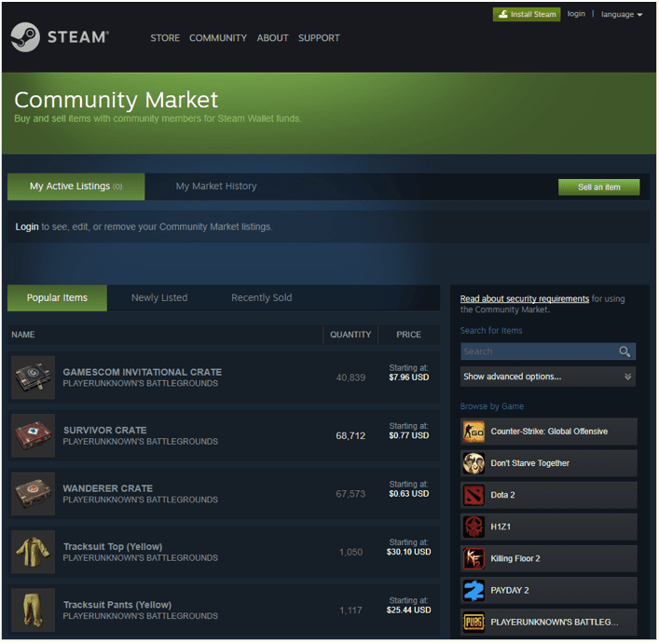Viewport: 659px width, 644px height.
Task: Click the Killing Floor 2 icon
Action: pos(474,558)
